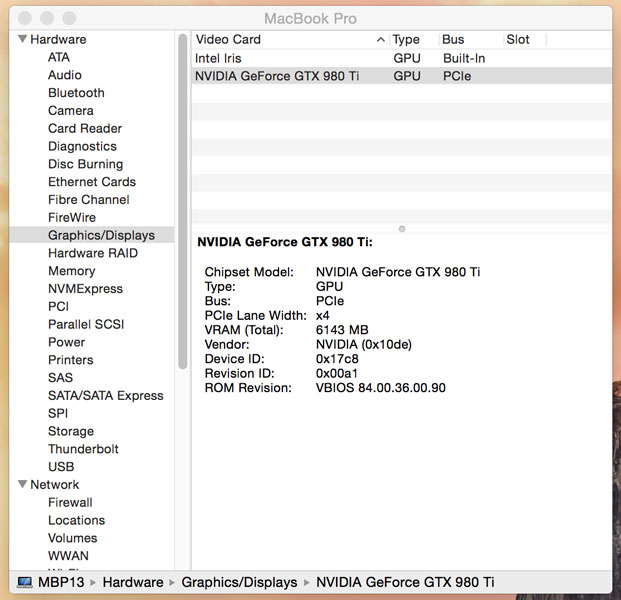Click the Hardware category heading
The width and height of the screenshot is (621, 600).
pyautogui.click(x=58, y=39)
